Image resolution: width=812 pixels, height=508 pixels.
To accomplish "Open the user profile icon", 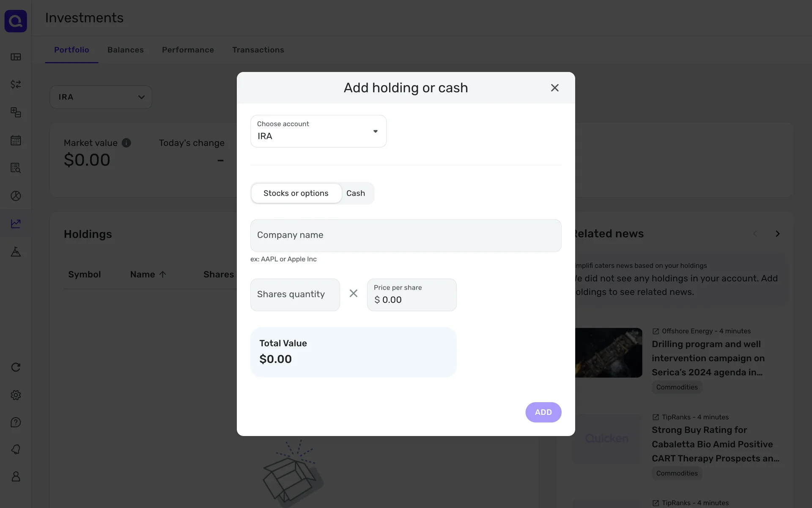I will coord(16,477).
